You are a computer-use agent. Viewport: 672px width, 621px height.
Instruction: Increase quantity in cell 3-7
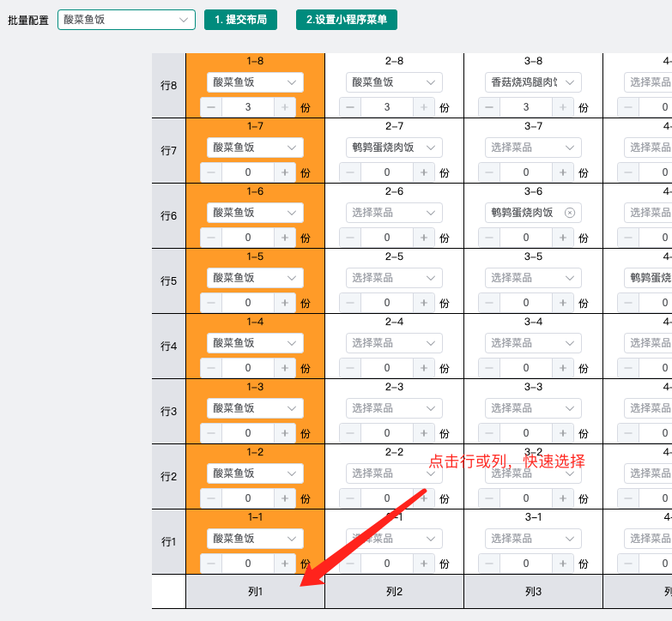(563, 172)
